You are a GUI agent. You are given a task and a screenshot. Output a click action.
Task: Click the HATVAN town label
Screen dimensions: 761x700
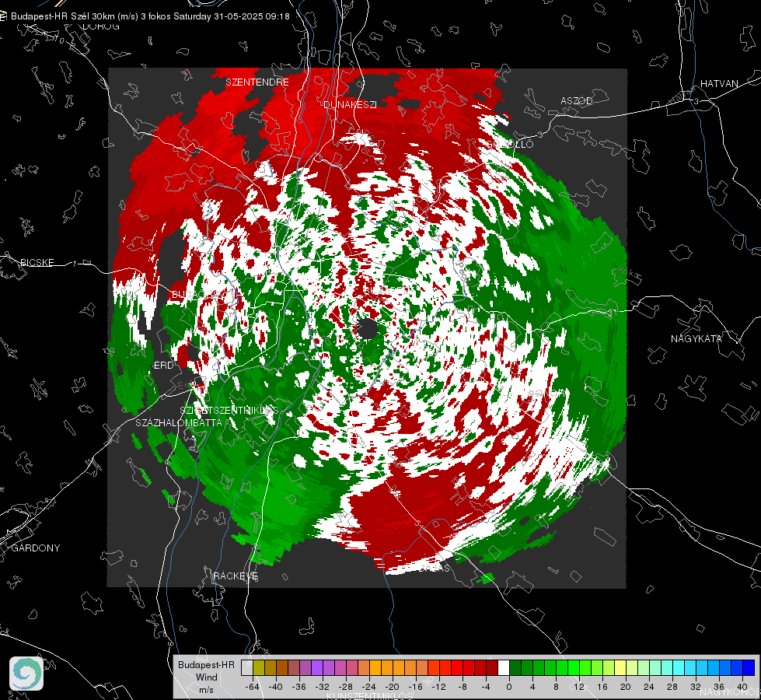(x=719, y=83)
